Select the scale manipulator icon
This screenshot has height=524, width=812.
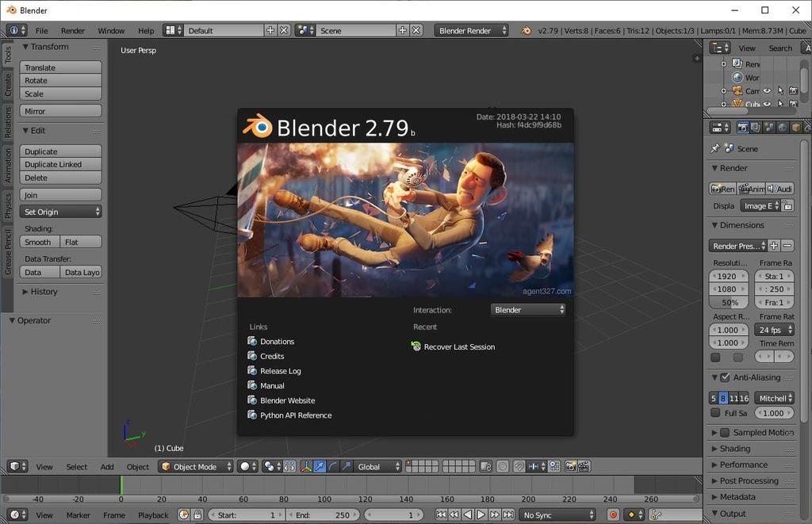point(347,466)
